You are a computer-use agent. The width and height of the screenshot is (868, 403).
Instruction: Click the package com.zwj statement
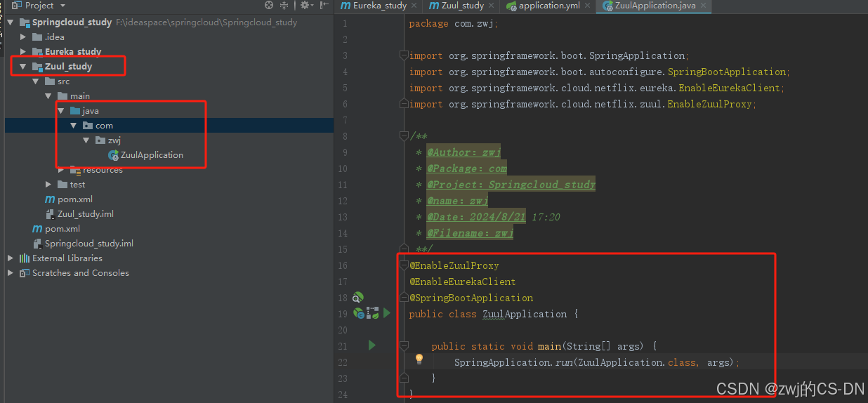tap(454, 23)
